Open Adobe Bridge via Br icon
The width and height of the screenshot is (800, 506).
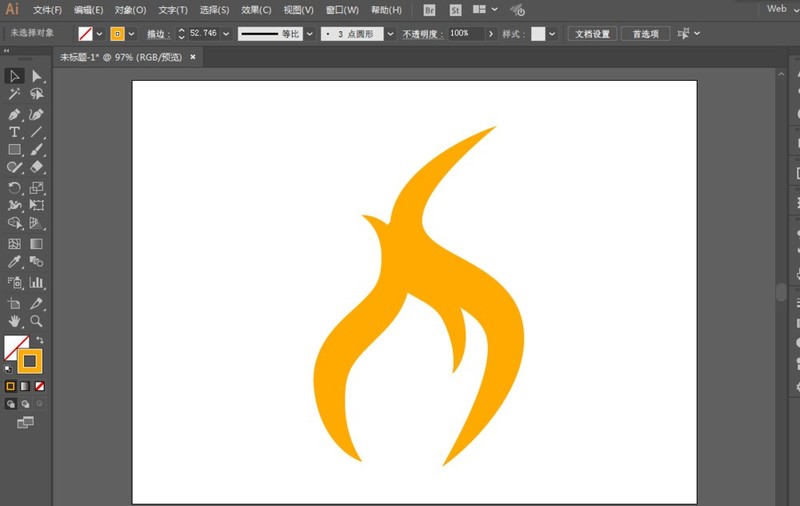[430, 10]
